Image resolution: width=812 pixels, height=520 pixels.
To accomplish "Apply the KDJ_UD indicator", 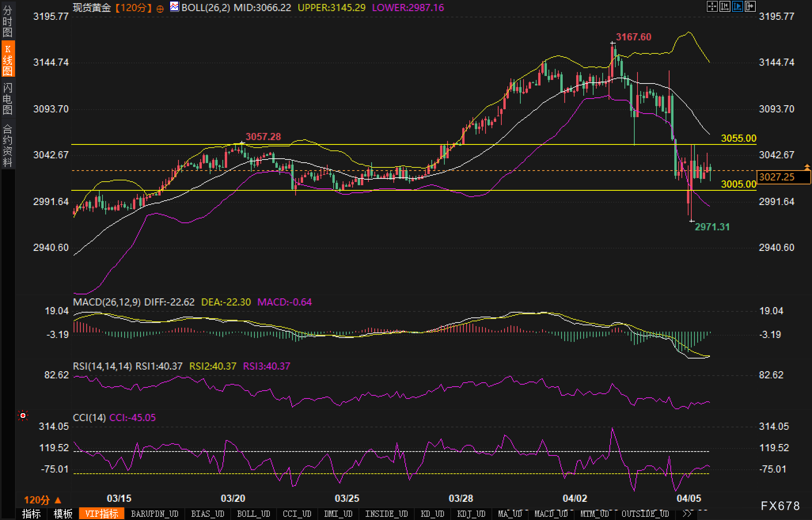I will (471, 514).
